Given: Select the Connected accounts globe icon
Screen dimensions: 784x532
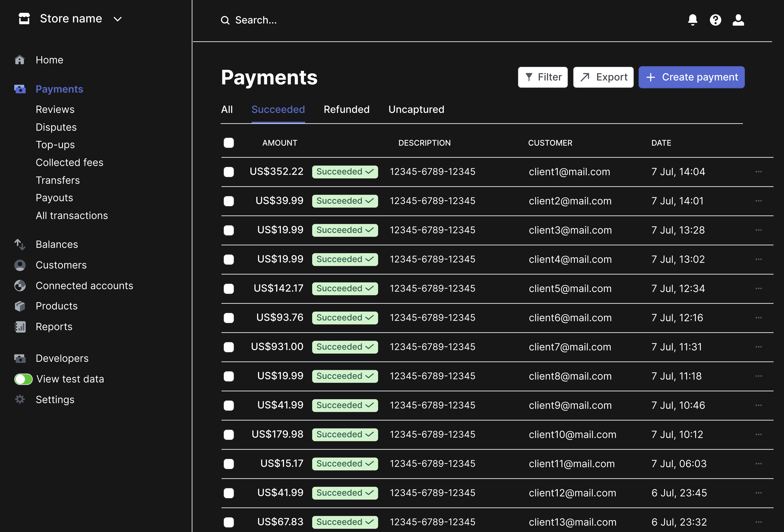Looking at the screenshot, I should pos(20,286).
